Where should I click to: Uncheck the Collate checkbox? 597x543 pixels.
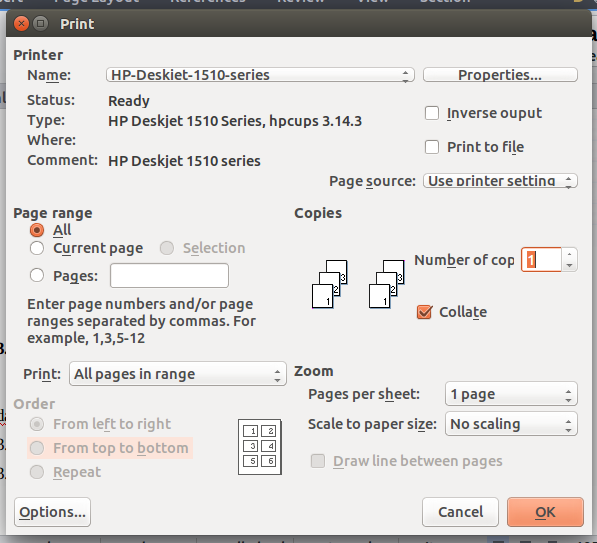pyautogui.click(x=424, y=312)
